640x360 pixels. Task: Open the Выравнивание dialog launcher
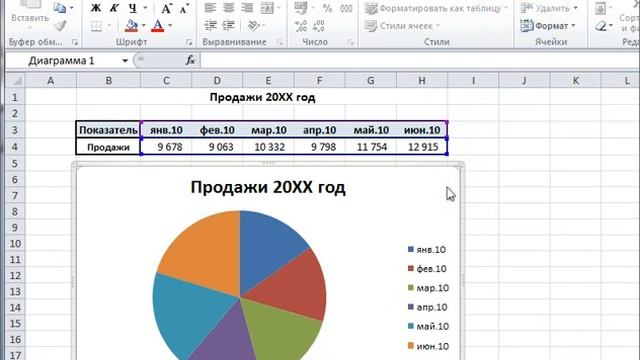280,42
